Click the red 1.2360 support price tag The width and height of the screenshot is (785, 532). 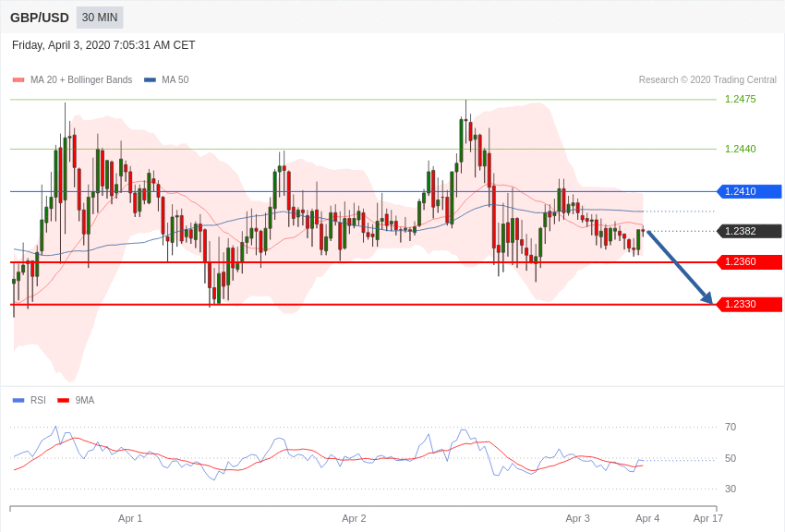[749, 261]
